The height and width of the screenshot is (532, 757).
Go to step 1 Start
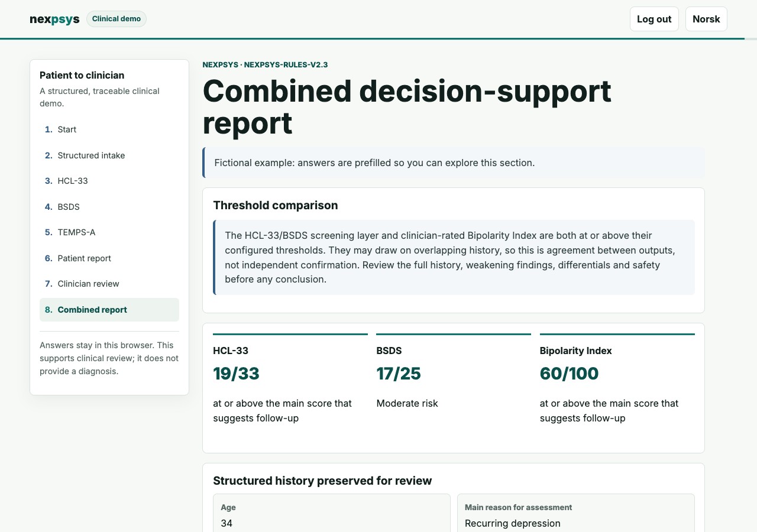tap(109, 129)
